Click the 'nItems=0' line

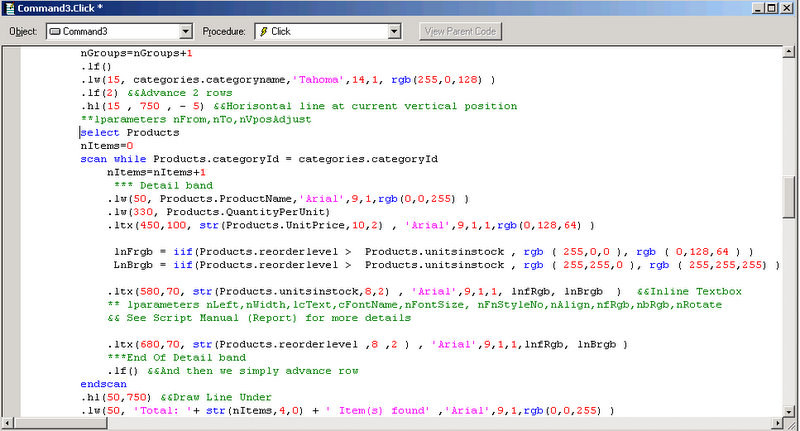[107, 146]
